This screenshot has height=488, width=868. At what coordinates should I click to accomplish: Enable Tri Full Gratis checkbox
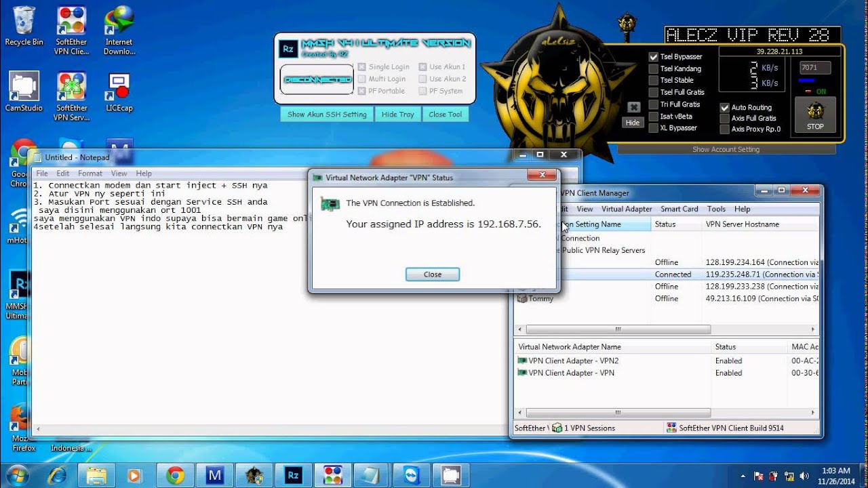coord(654,104)
